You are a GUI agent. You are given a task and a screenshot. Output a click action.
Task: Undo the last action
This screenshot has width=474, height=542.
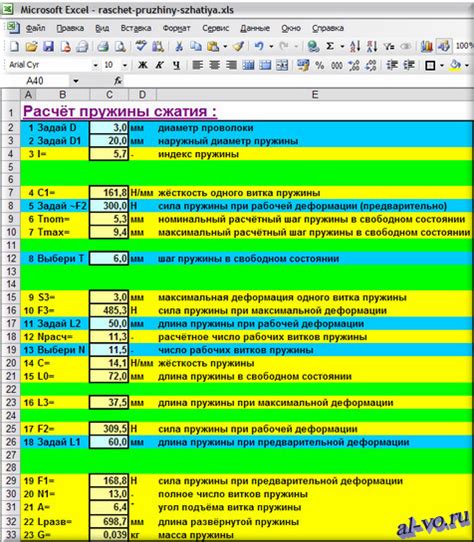(259, 46)
